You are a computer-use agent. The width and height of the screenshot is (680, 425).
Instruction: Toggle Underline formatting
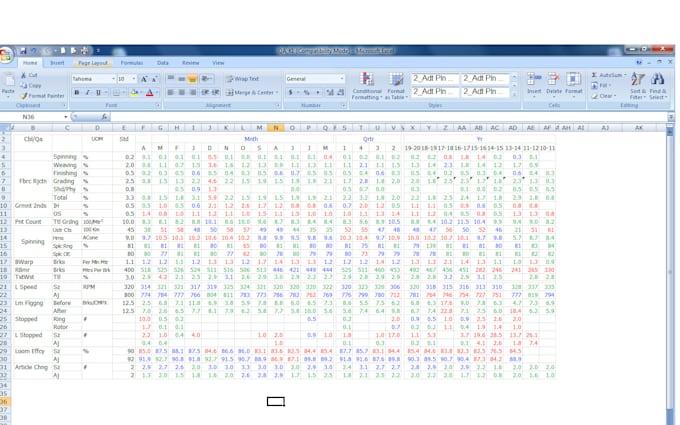(x=98, y=92)
